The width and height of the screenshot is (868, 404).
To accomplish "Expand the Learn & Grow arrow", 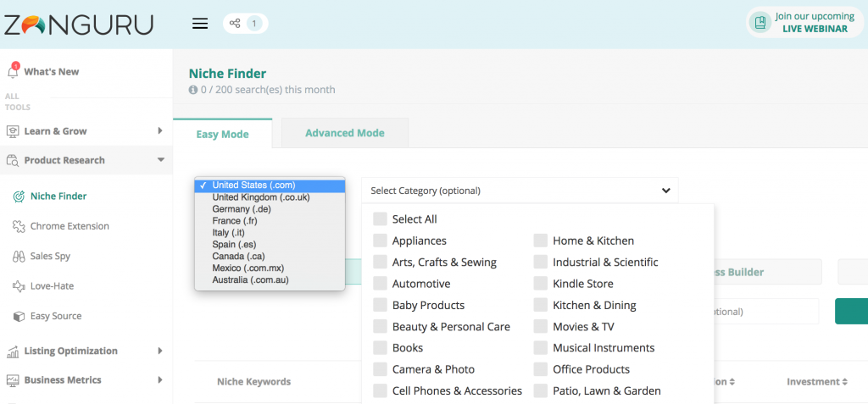I will (160, 131).
